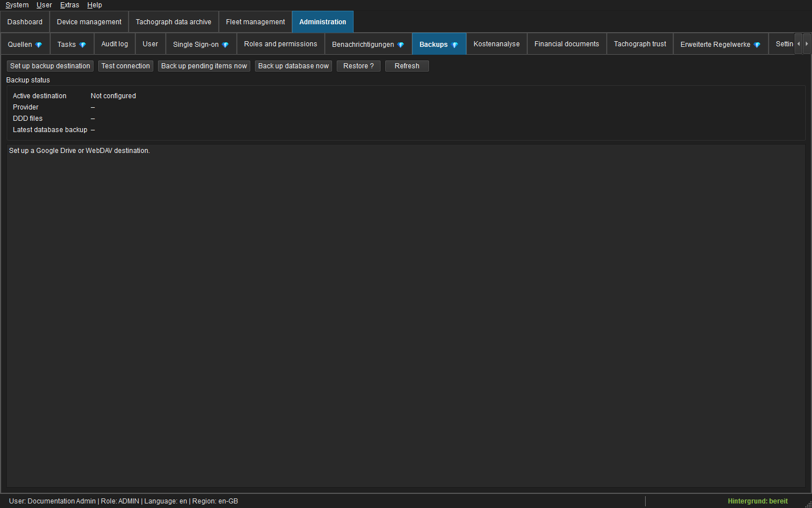
Task: Select the Administration tab
Action: click(x=323, y=22)
